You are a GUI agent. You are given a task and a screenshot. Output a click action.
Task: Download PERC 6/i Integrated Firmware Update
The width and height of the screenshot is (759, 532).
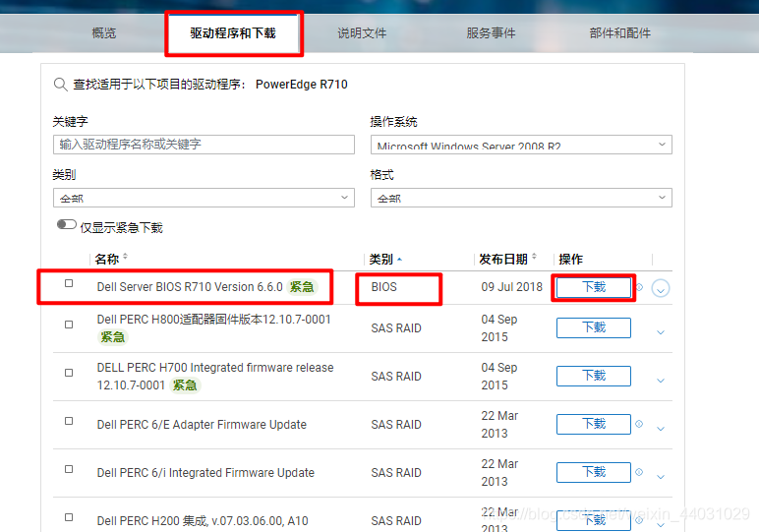coord(594,472)
